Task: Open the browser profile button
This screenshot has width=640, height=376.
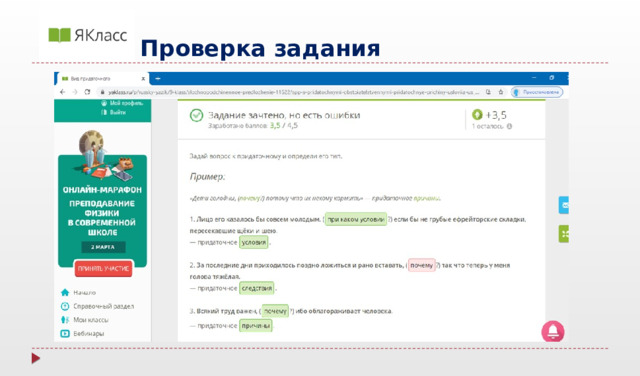Action: (x=537, y=92)
